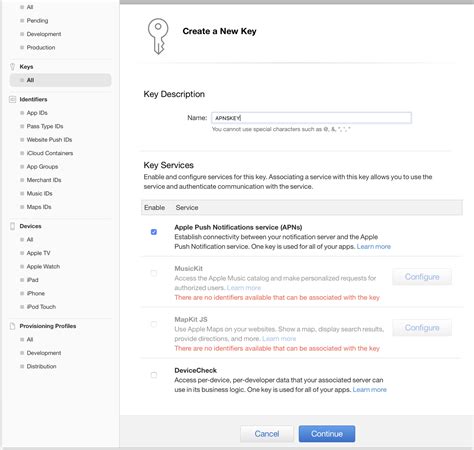Viewport: 474px width, 450px height.
Task: Click the large key icon beside Create a New Key
Action: [158, 36]
